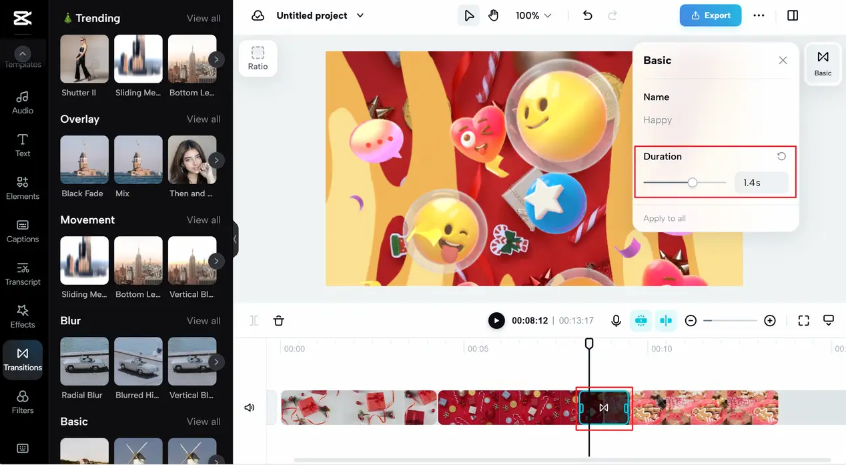
Task: View all Basic transitions
Action: point(203,422)
